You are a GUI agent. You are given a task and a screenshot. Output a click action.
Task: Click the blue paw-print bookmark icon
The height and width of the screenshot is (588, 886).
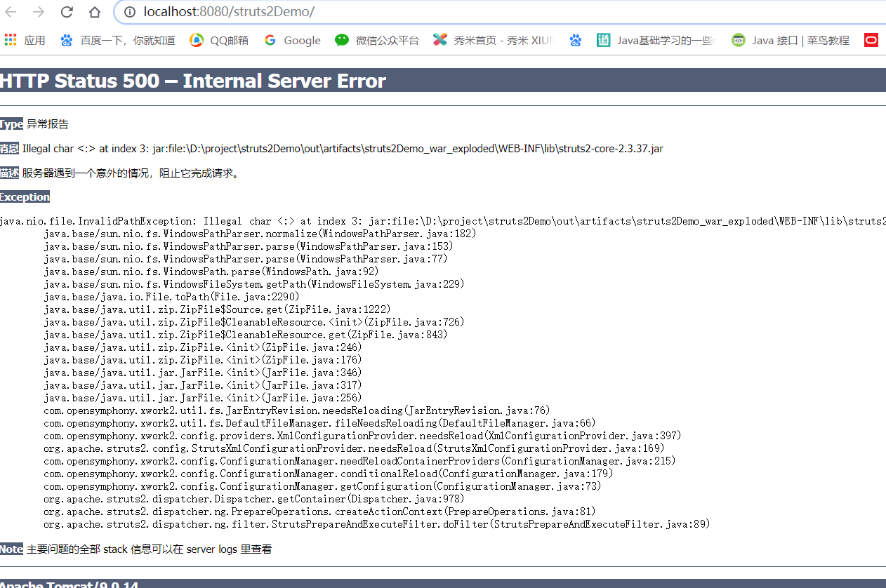[x=576, y=40]
